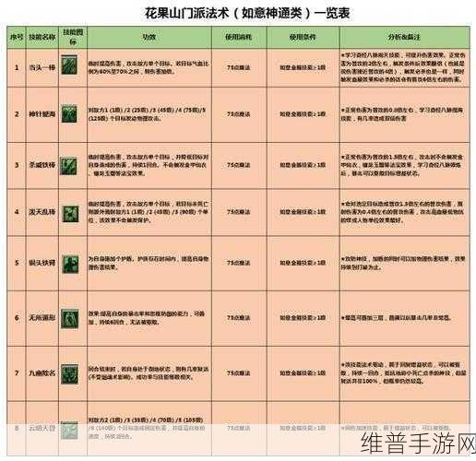
Task: Click the effect description of 神针撼海
Action: pyautogui.click(x=148, y=114)
